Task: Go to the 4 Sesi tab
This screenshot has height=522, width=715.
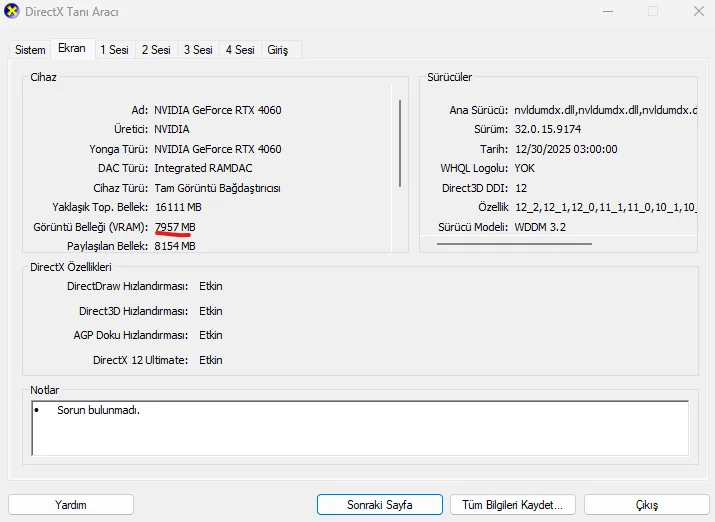Action: (x=240, y=50)
